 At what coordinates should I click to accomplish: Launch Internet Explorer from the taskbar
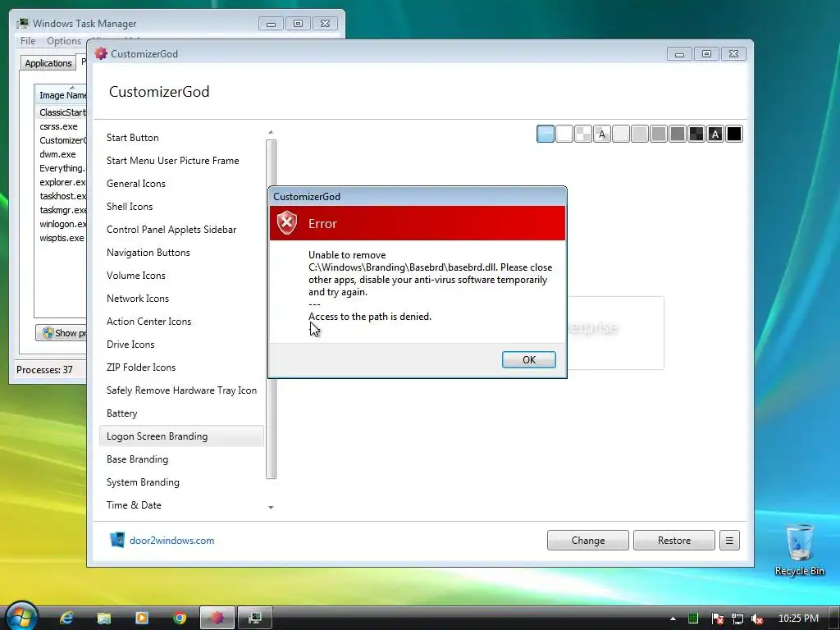coord(66,618)
